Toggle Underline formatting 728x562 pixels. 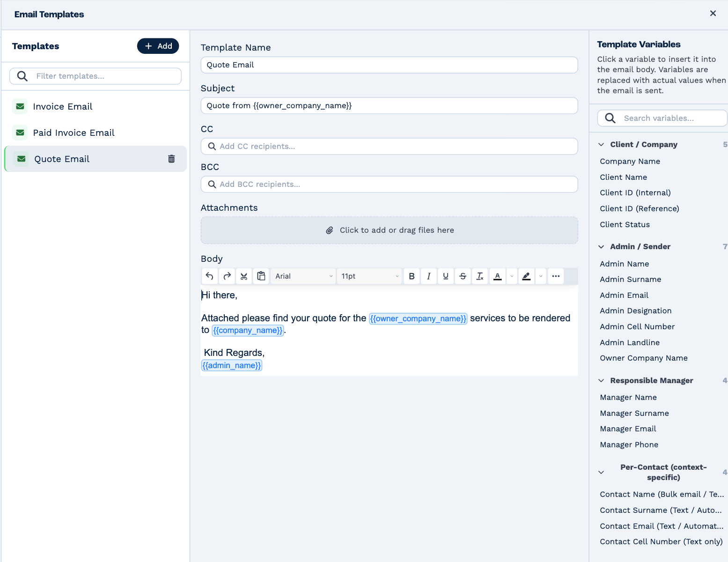446,276
